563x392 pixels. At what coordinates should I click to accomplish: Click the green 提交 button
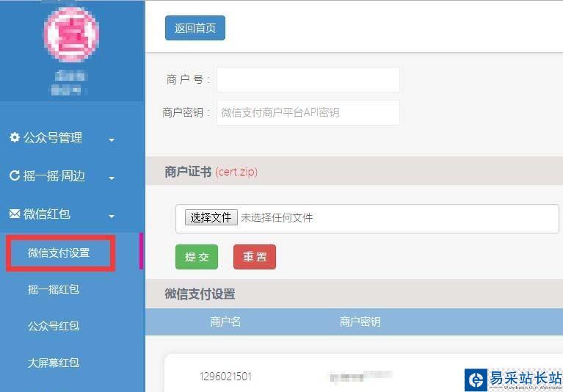point(197,257)
